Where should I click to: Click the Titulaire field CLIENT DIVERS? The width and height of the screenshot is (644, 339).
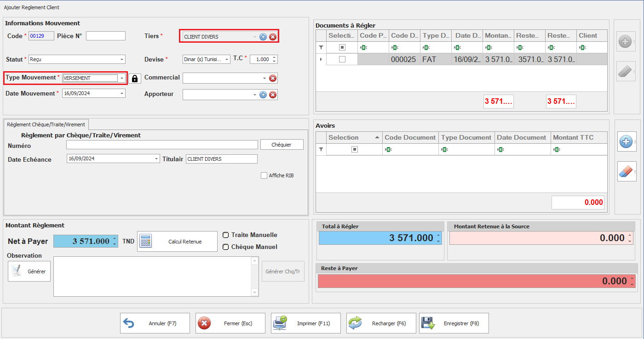[222, 159]
